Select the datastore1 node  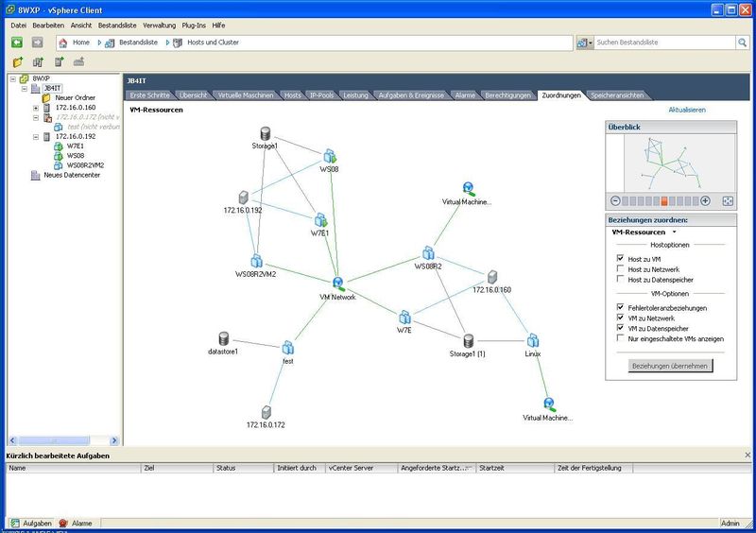(x=224, y=338)
